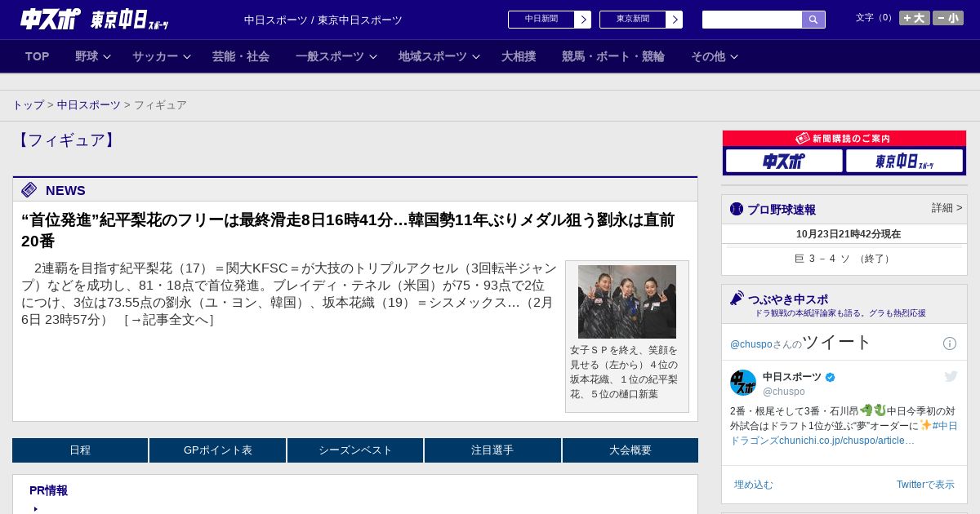Click the arrow beside 中日新聞
Image resolution: width=980 pixels, height=514 pixels.
pos(583,20)
